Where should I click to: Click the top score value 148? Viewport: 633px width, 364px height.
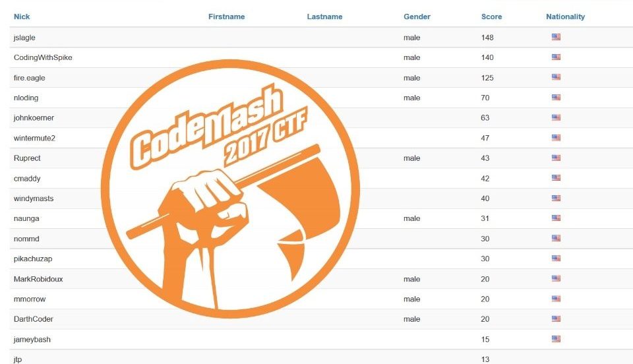(x=487, y=38)
